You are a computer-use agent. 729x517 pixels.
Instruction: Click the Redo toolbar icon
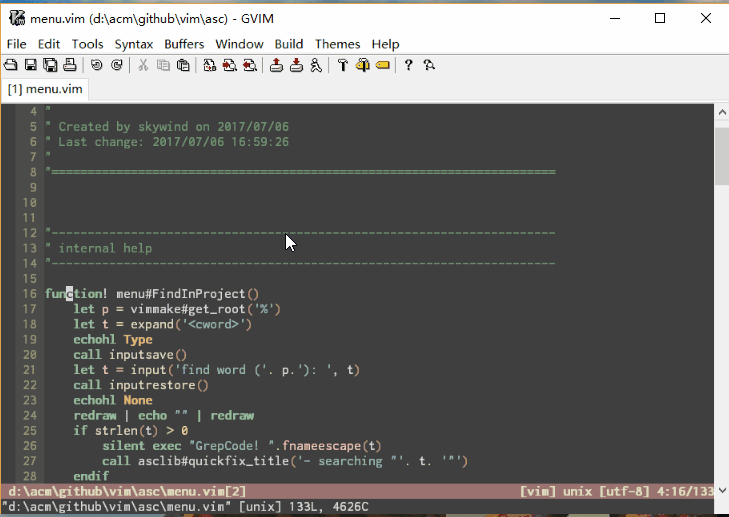pos(116,65)
